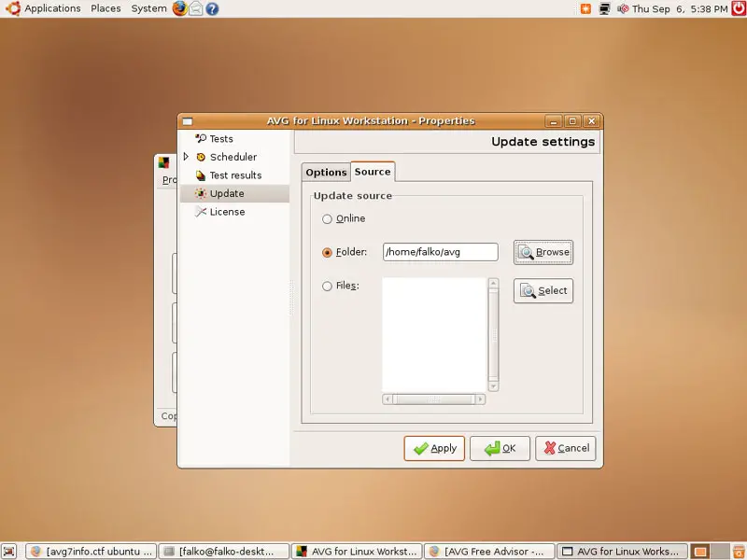Open the Help launcher icon
747x560 pixels.
212,8
